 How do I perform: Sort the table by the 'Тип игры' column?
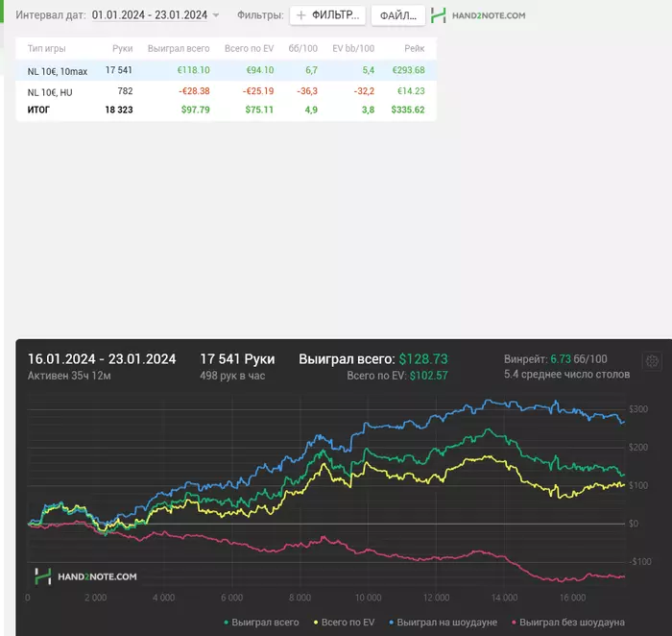[48, 48]
